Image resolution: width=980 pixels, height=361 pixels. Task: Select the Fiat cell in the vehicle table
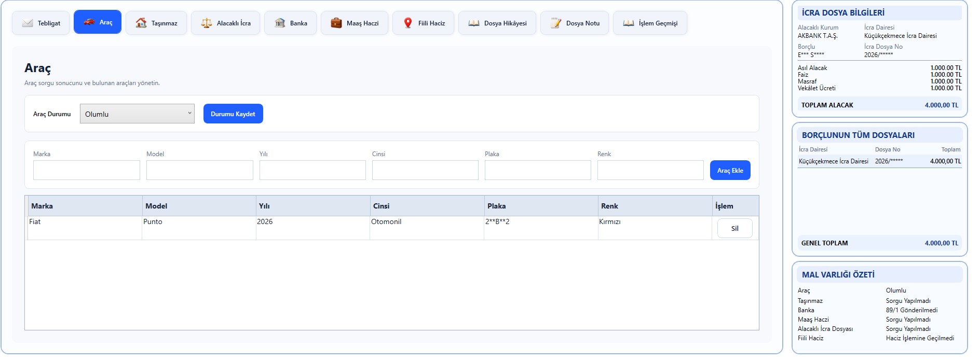(x=85, y=228)
